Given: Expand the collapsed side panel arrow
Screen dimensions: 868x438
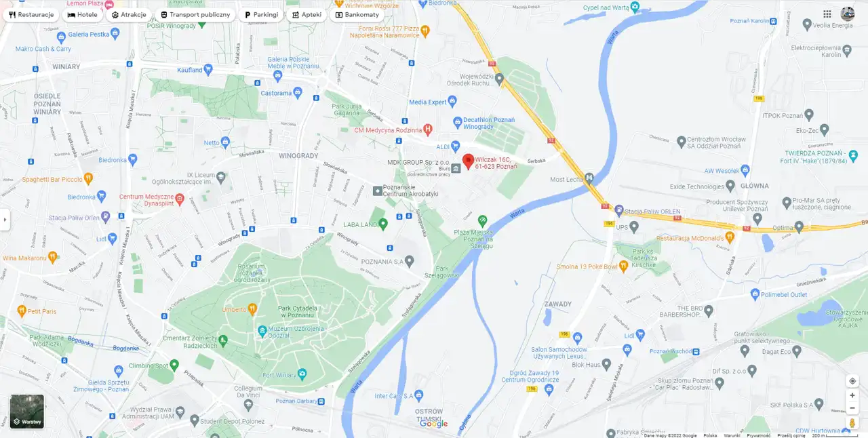Looking at the screenshot, I should pyautogui.click(x=5, y=220).
